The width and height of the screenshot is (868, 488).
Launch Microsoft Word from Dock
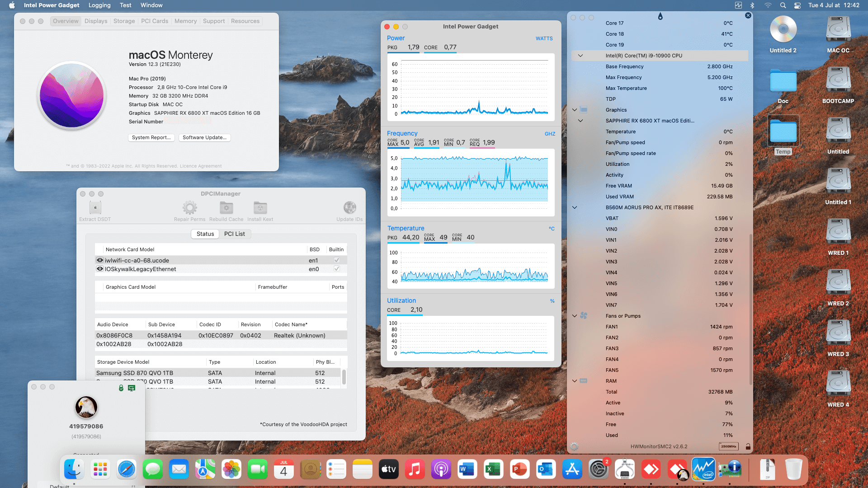click(467, 469)
